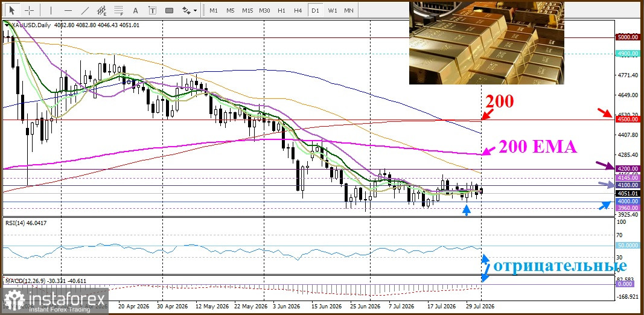Click the 4649.00 price scale value
The height and width of the screenshot is (315, 644).
point(628,95)
